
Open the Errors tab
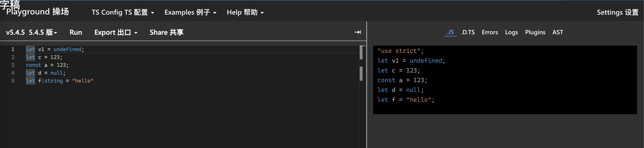[x=490, y=32]
